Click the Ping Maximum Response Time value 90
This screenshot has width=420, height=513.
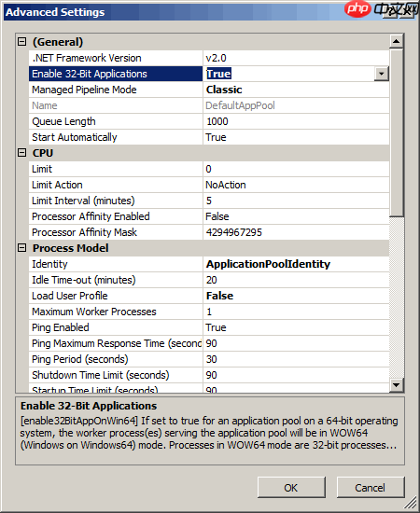coord(212,343)
